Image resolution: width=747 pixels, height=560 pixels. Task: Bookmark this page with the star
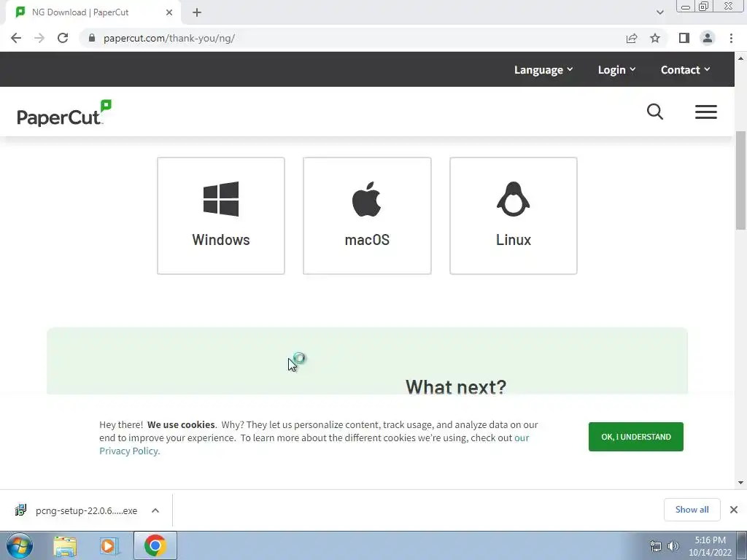tap(655, 38)
